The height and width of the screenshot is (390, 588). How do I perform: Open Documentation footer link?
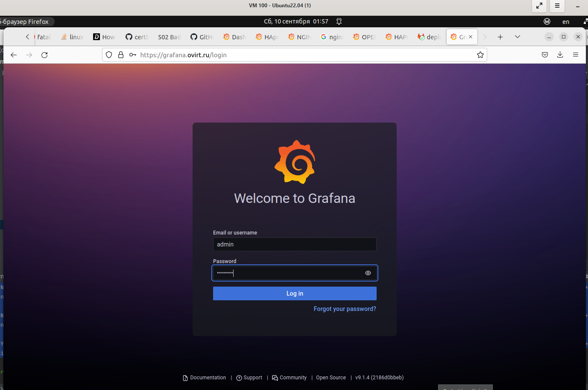pos(205,378)
